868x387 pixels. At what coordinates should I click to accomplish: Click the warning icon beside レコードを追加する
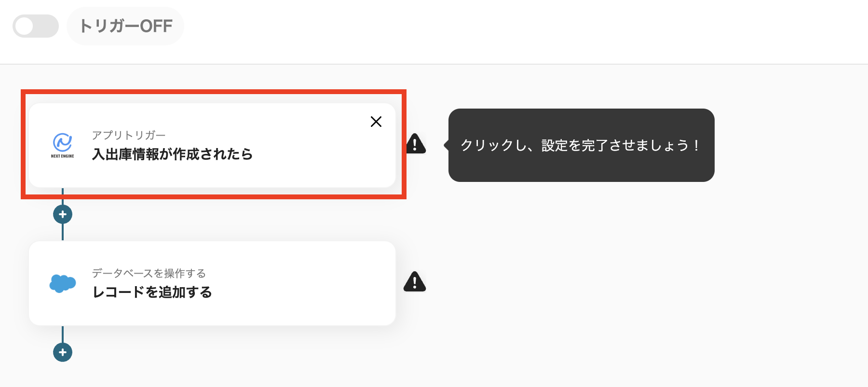click(415, 282)
